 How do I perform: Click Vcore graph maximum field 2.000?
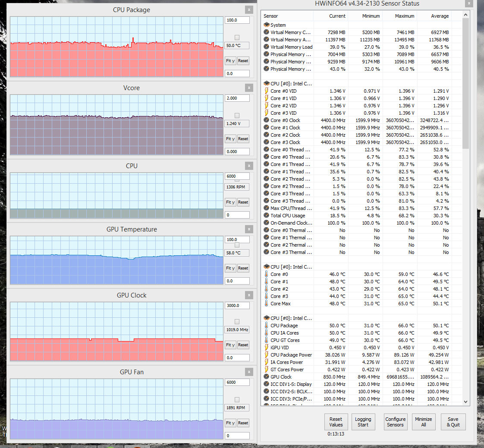(x=237, y=98)
